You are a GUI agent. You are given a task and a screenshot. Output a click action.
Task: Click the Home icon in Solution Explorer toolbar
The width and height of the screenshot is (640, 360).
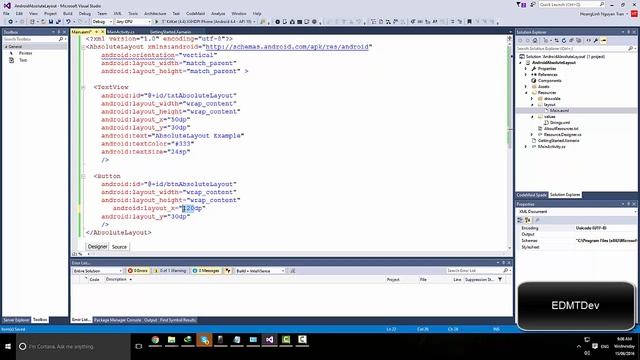535,40
